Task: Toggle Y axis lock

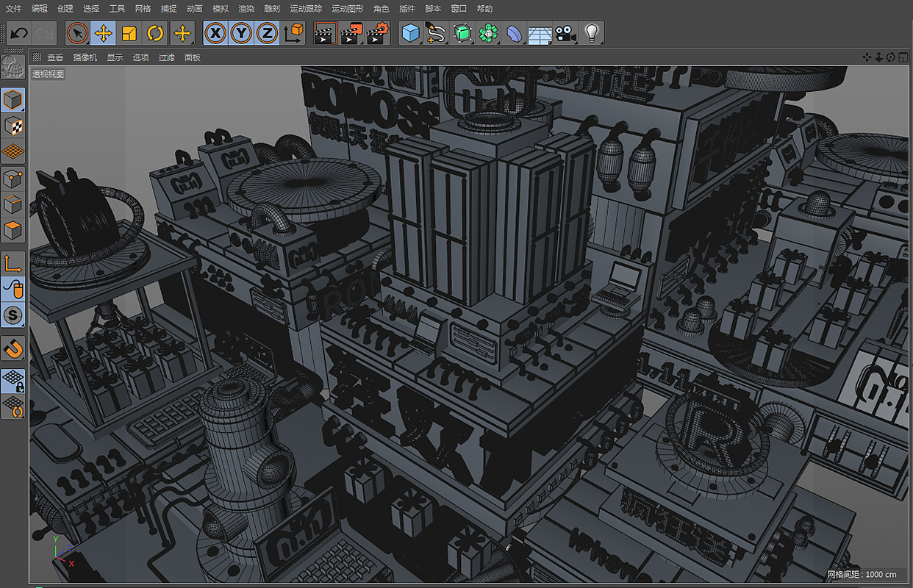Action: [x=241, y=33]
